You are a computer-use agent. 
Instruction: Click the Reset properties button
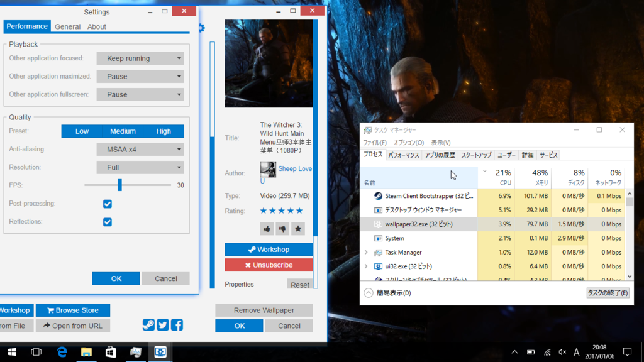tap(300, 285)
